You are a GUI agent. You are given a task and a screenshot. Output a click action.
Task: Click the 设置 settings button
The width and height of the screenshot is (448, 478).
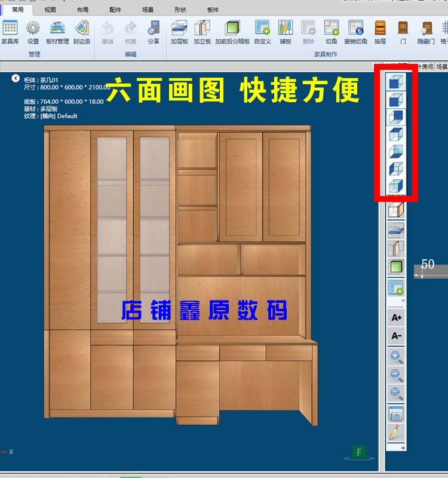tap(33, 32)
